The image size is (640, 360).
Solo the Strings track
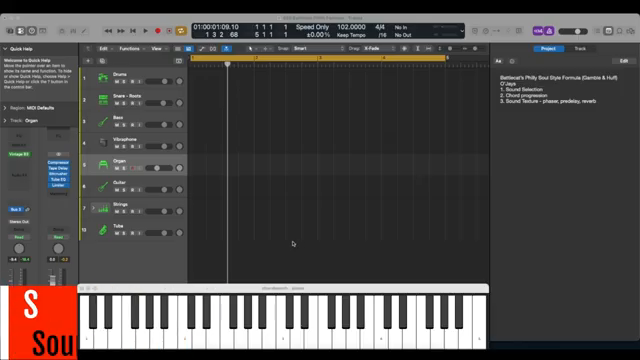(x=124, y=211)
